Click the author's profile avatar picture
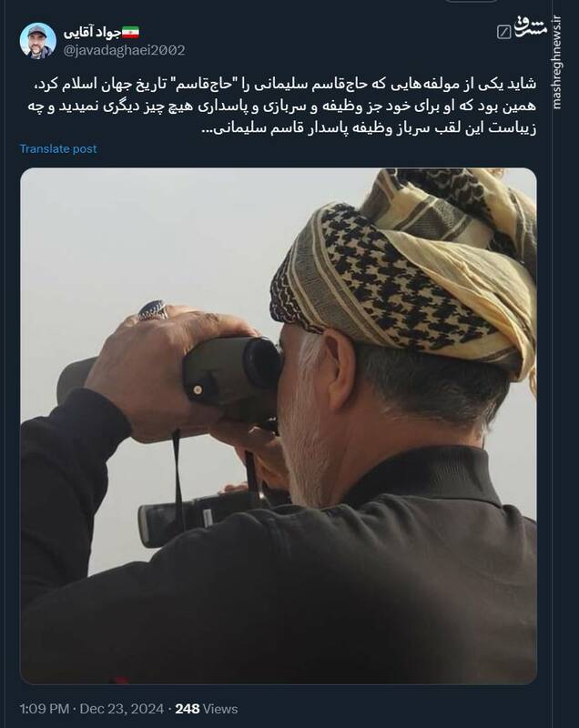Viewport: 579px width, 728px height. 38,41
